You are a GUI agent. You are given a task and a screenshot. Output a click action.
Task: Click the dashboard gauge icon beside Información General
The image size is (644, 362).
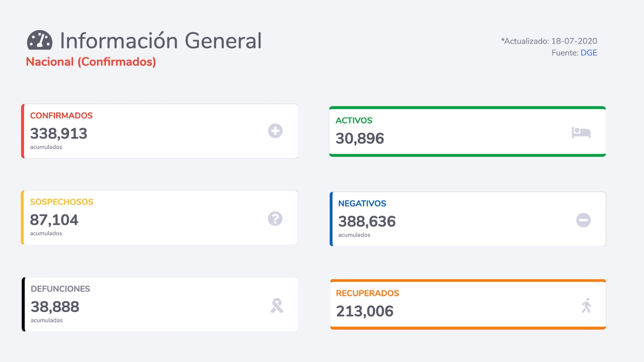point(39,40)
